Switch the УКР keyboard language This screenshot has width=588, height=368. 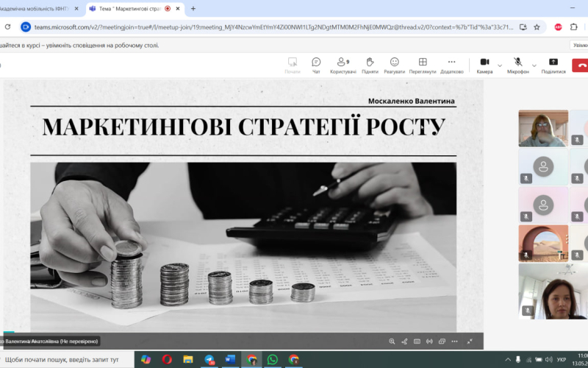(x=562, y=360)
